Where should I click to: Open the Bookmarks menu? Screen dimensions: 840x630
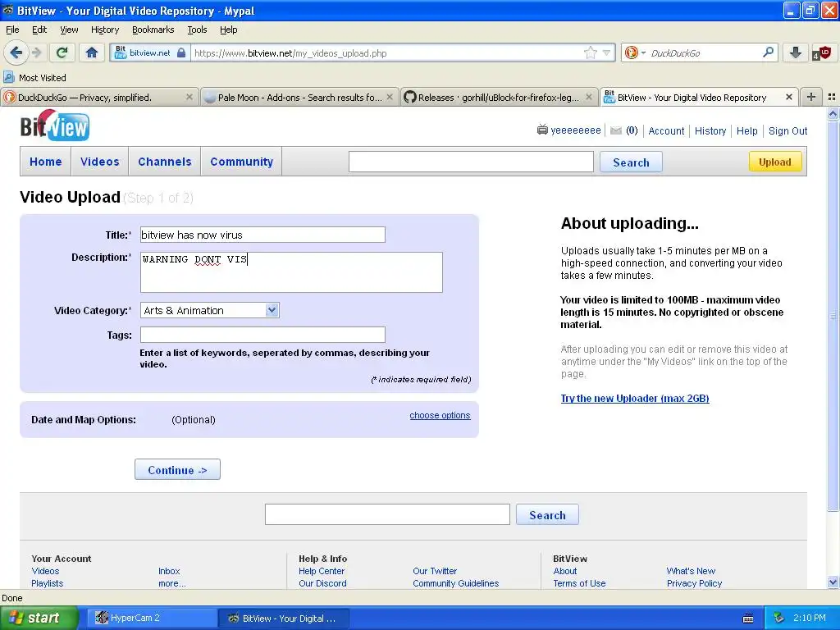(153, 30)
